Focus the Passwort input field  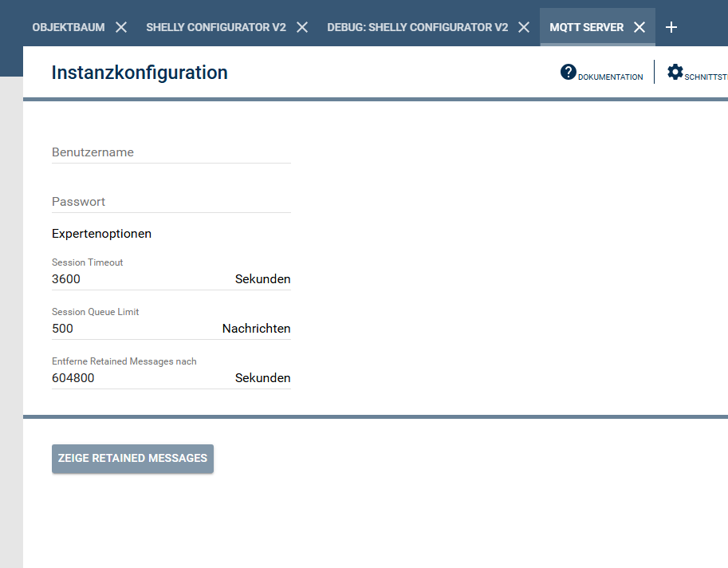click(171, 202)
